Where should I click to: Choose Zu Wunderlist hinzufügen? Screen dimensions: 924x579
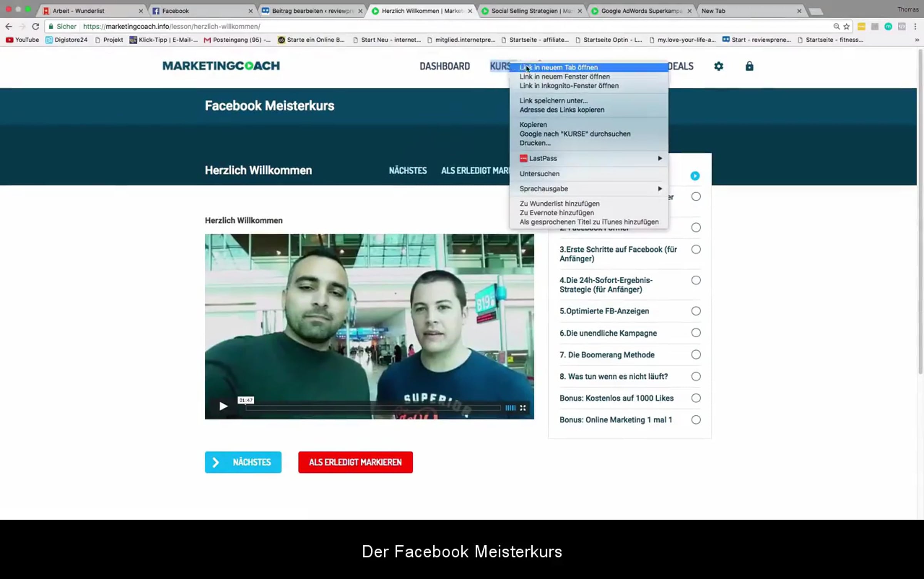click(x=589, y=204)
